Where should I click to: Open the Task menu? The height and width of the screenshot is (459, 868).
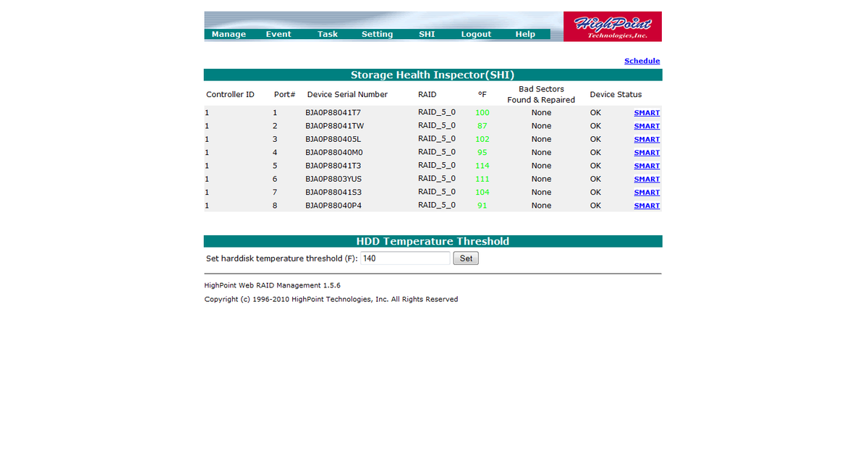(x=328, y=33)
